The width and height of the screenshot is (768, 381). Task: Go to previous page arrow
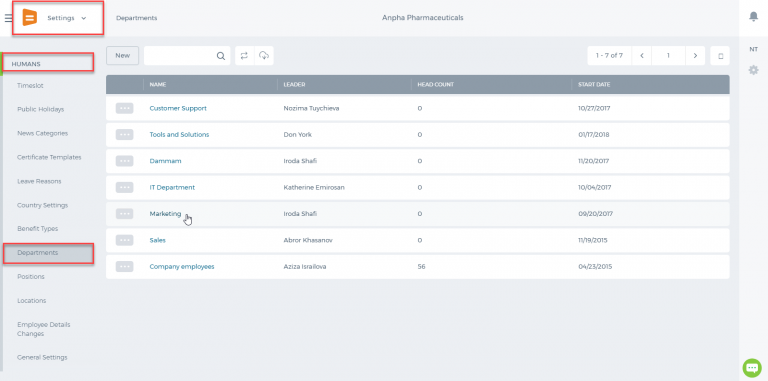pos(642,56)
